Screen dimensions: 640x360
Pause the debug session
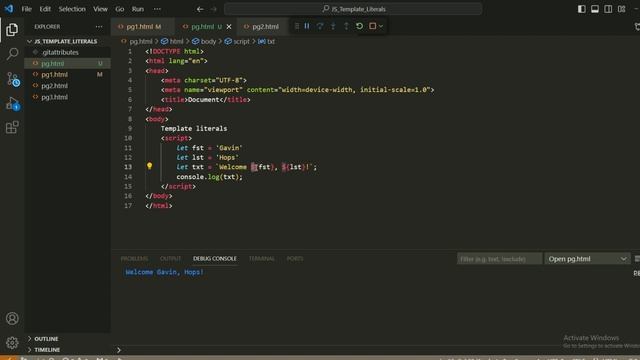tap(307, 26)
